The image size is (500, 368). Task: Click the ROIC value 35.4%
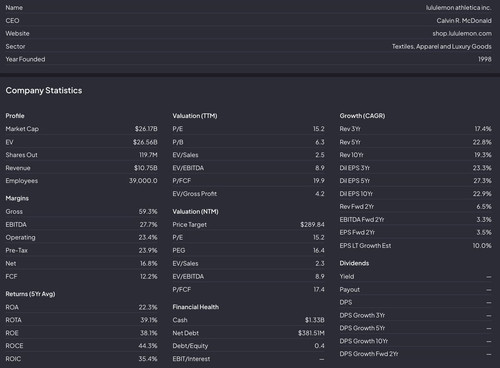tap(148, 359)
